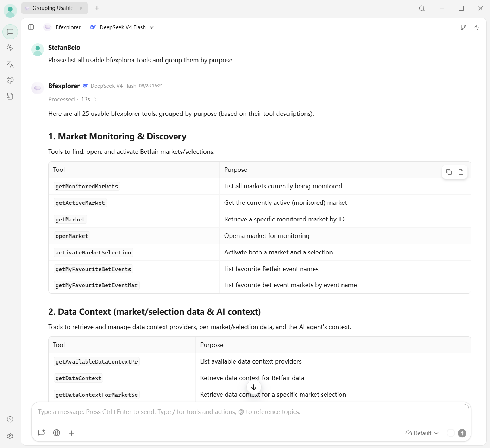Open the agents sparkle icon in sidebar
This screenshot has height=448, width=490.
coord(10,48)
